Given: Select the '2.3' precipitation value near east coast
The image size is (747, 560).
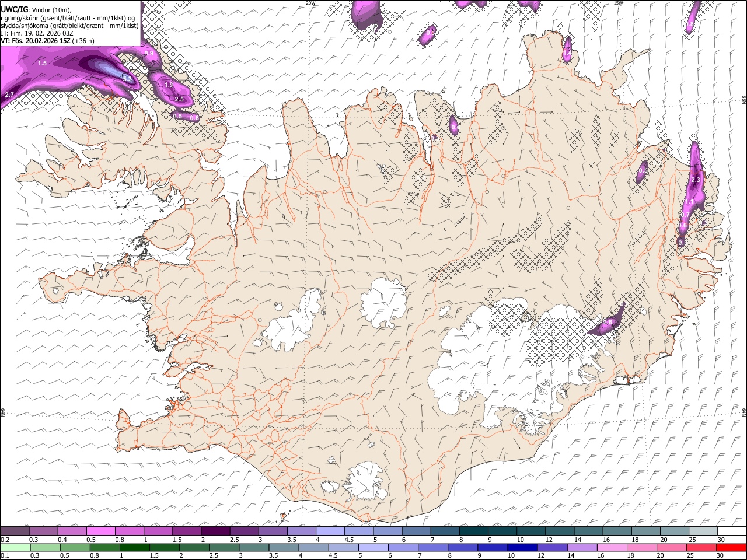Looking at the screenshot, I should click(x=695, y=180).
